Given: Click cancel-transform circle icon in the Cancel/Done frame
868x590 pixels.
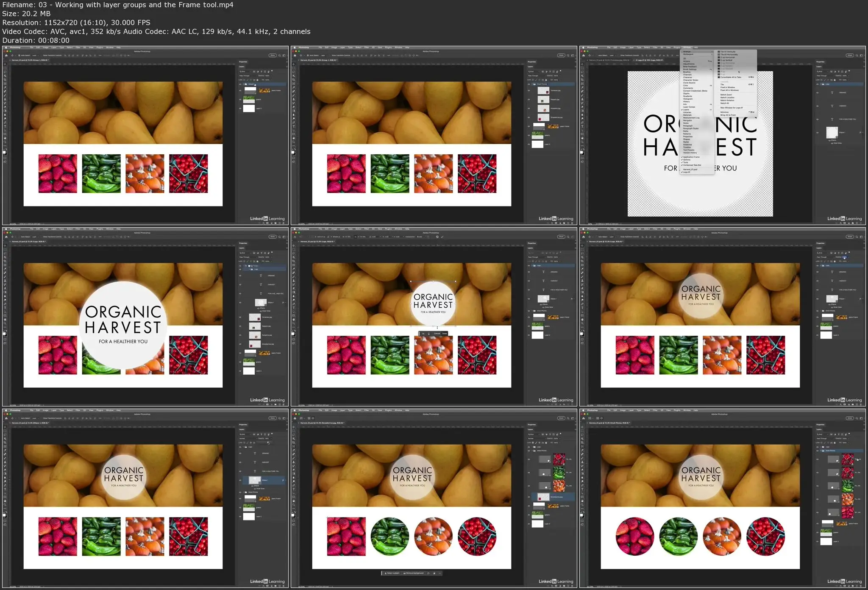Looking at the screenshot, I should pyautogui.click(x=437, y=237).
